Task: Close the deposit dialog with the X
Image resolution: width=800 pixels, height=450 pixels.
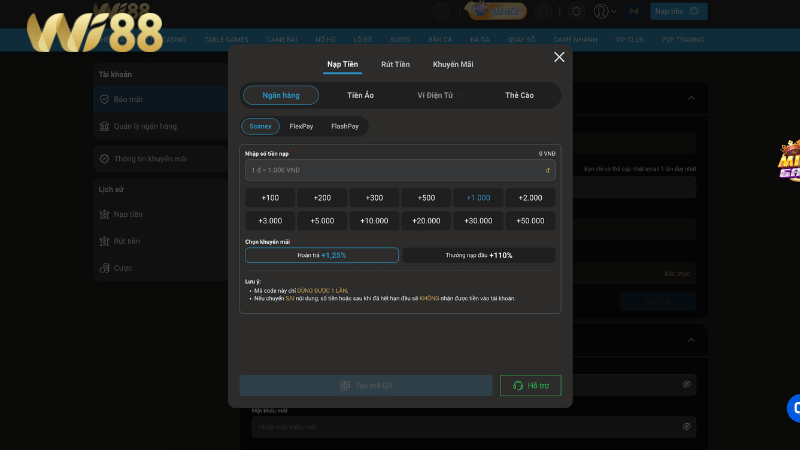Action: click(x=559, y=57)
